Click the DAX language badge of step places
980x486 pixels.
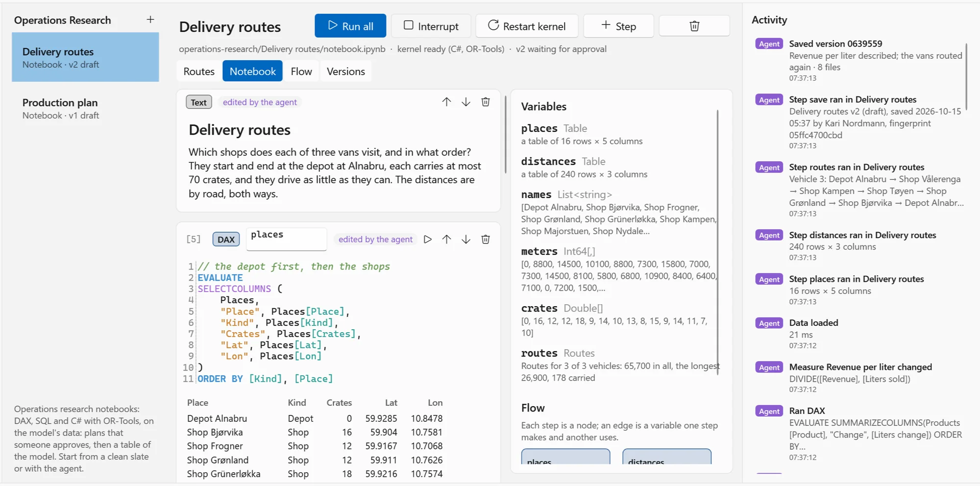coord(226,240)
